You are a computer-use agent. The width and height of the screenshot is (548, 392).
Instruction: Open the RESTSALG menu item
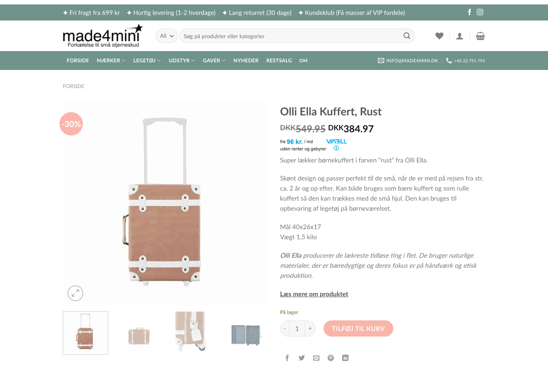click(279, 60)
